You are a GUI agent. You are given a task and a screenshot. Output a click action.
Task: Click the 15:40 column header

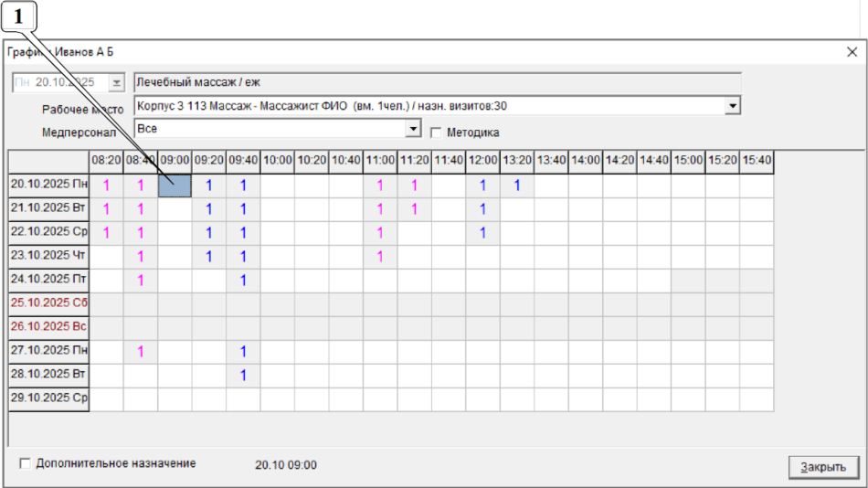(757, 161)
